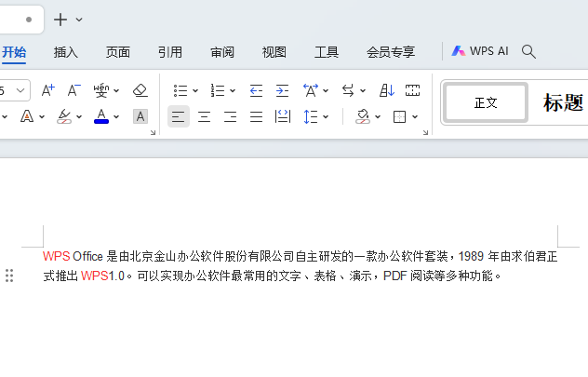Expand paragraph shading dropdown arrow
This screenshot has width=588, height=377.
click(378, 117)
